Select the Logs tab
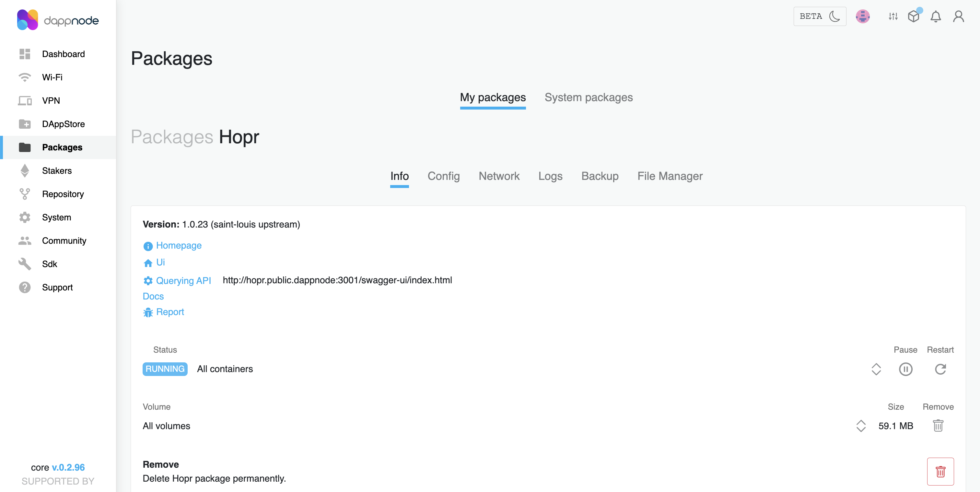The width and height of the screenshot is (980, 492). [550, 176]
